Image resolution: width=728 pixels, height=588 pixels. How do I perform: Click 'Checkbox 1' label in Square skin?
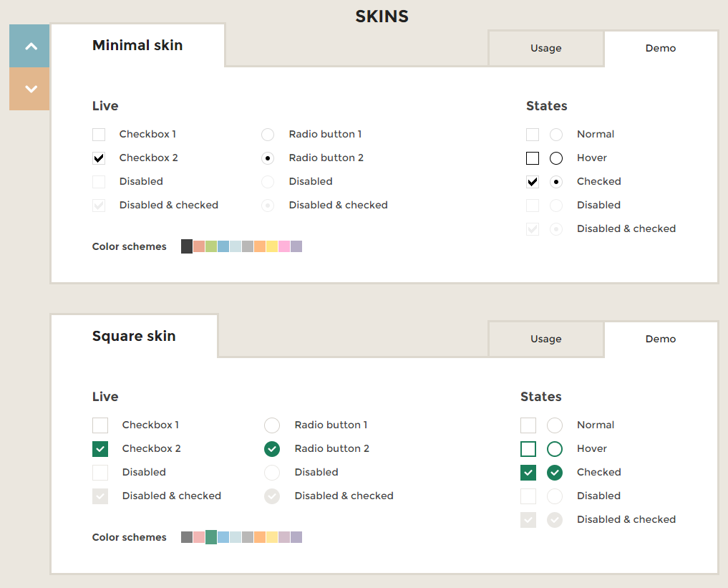[150, 425]
